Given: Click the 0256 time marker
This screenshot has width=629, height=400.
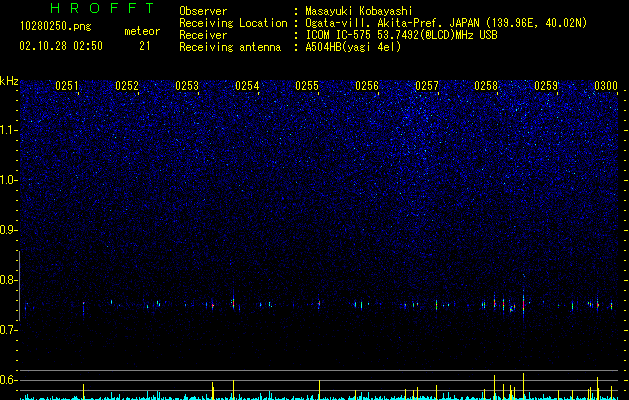Looking at the screenshot, I should point(367,86).
